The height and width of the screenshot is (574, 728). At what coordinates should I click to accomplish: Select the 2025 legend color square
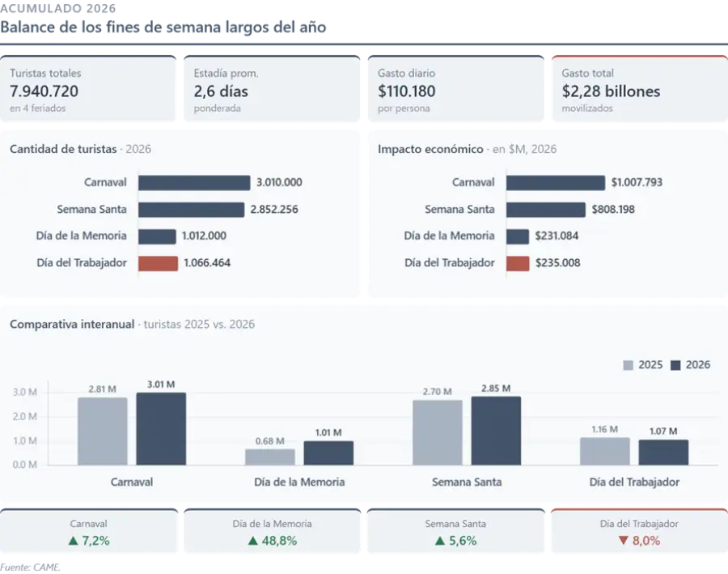[629, 365]
